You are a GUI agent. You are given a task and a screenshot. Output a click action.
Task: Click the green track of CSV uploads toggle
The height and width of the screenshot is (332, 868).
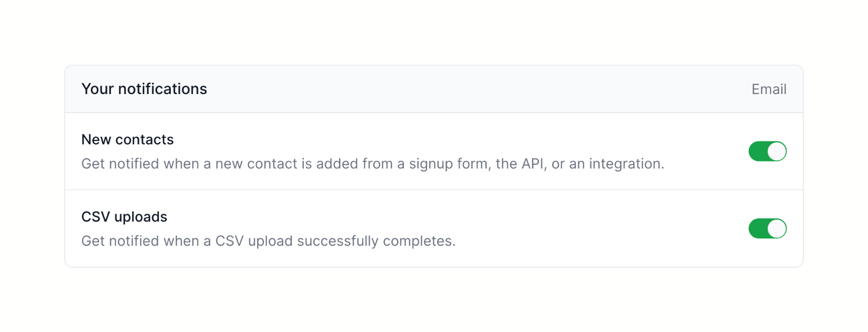(x=758, y=229)
